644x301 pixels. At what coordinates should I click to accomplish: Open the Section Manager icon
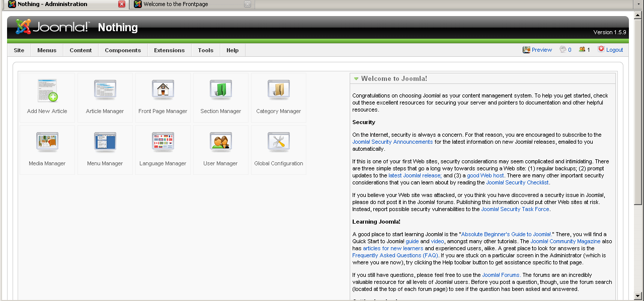[221, 97]
